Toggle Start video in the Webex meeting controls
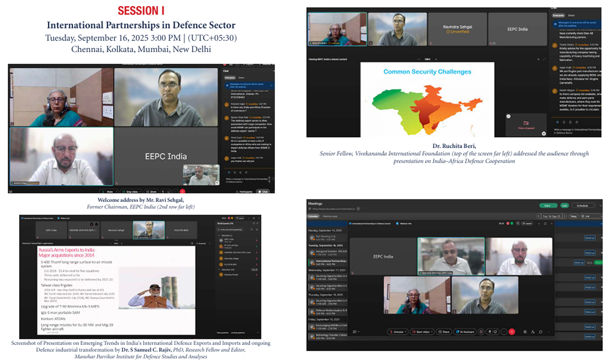Screen dimensions: 616x364 point(421,332)
